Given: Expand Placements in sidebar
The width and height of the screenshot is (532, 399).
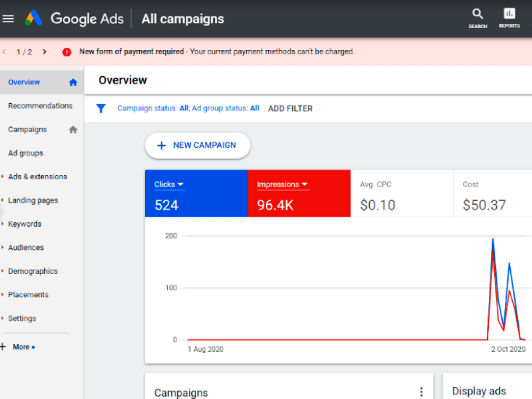Looking at the screenshot, I should [x=2, y=295].
